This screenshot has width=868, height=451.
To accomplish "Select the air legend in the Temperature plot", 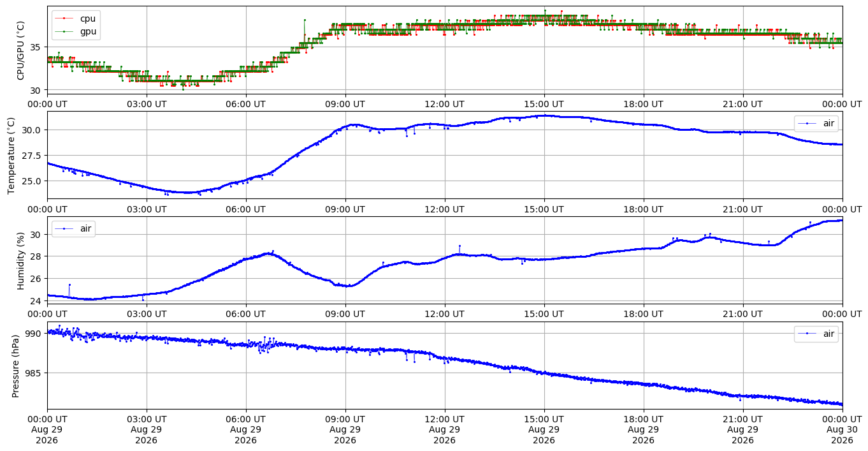I will tap(816, 123).
